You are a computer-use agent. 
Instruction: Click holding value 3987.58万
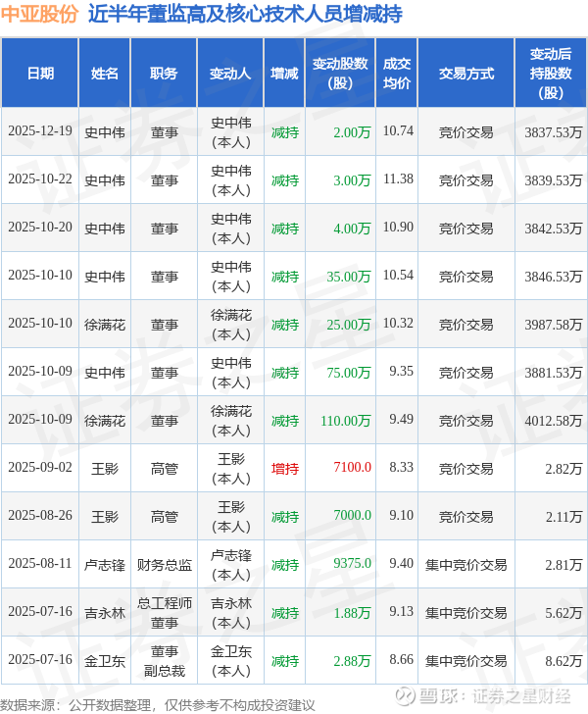point(554,325)
